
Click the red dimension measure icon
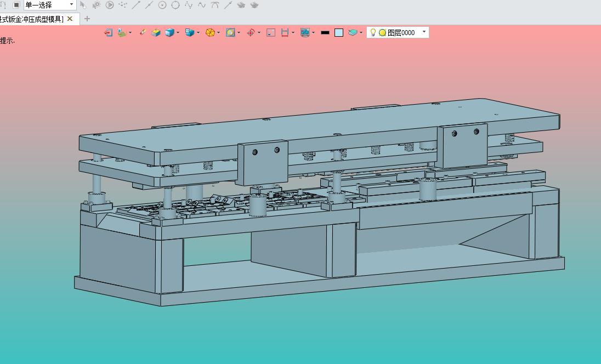285,32
